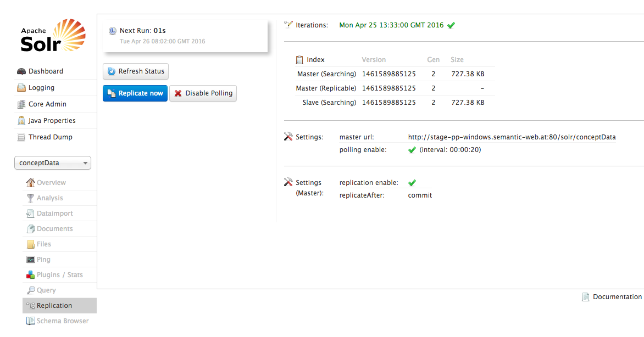Screen dimensions: 644x337
Task: Open the Dataimport section
Action: tap(54, 214)
